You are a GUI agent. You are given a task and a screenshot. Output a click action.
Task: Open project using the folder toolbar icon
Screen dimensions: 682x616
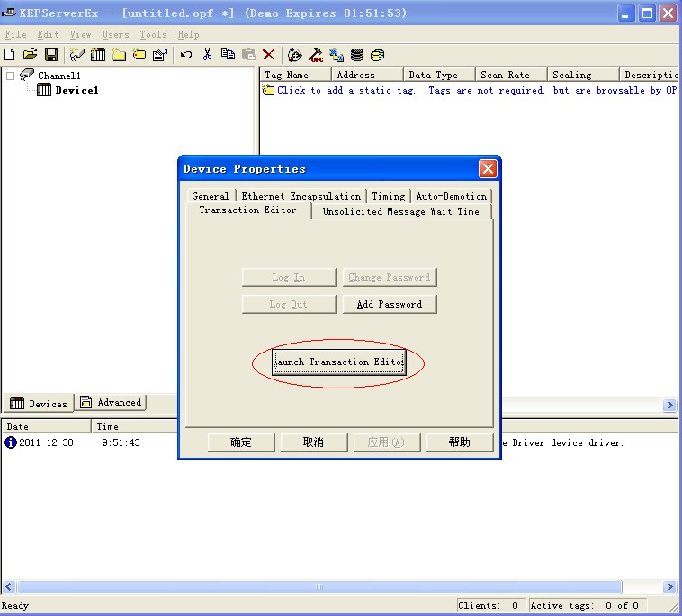coord(30,55)
